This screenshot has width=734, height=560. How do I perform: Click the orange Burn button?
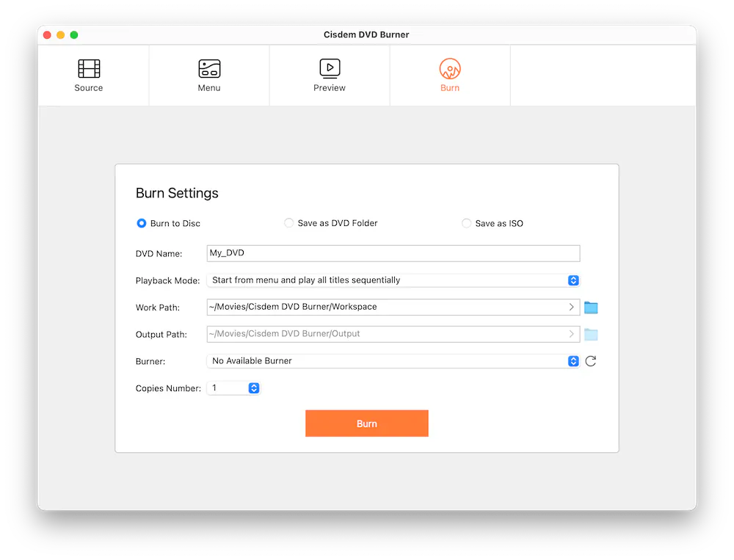click(366, 423)
